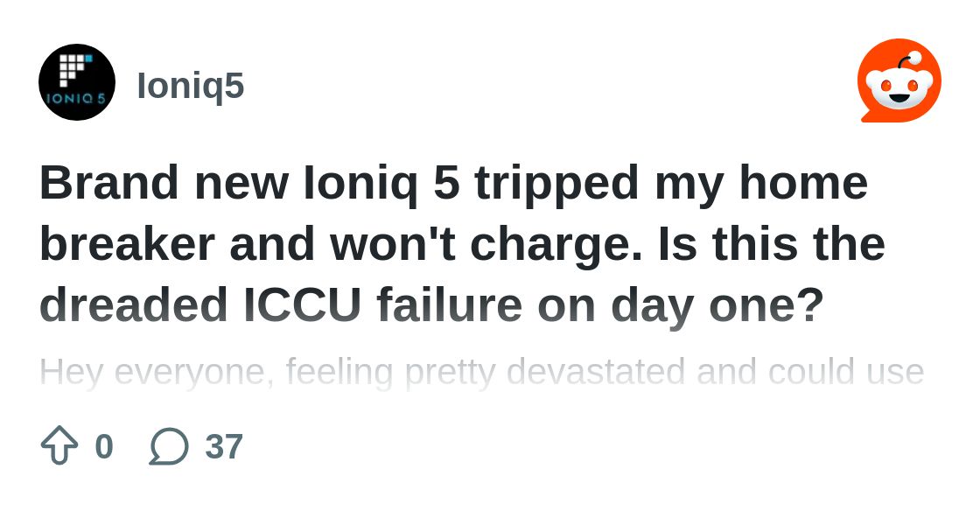Click the title line "dreaded ICCU failure on day one?"
This screenshot has height=511, width=980.
[x=431, y=305]
